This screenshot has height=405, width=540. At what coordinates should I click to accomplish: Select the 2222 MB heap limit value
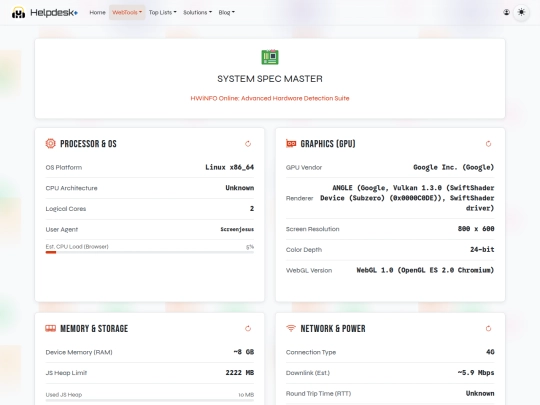click(240, 373)
